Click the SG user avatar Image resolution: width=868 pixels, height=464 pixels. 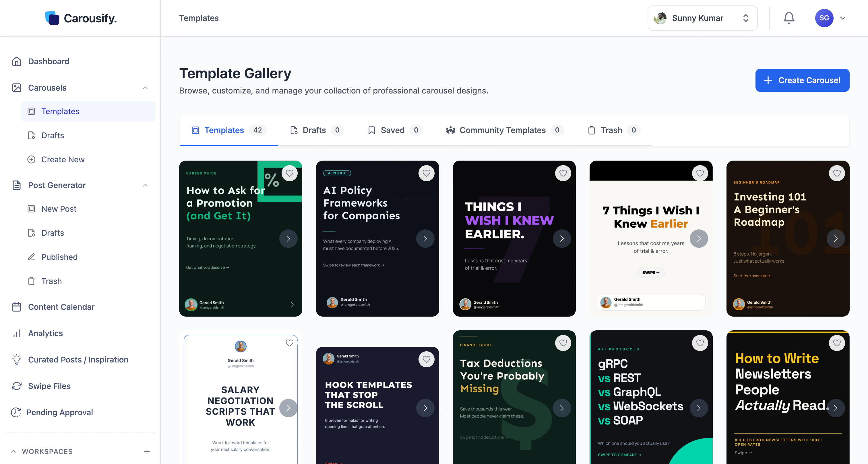point(824,18)
